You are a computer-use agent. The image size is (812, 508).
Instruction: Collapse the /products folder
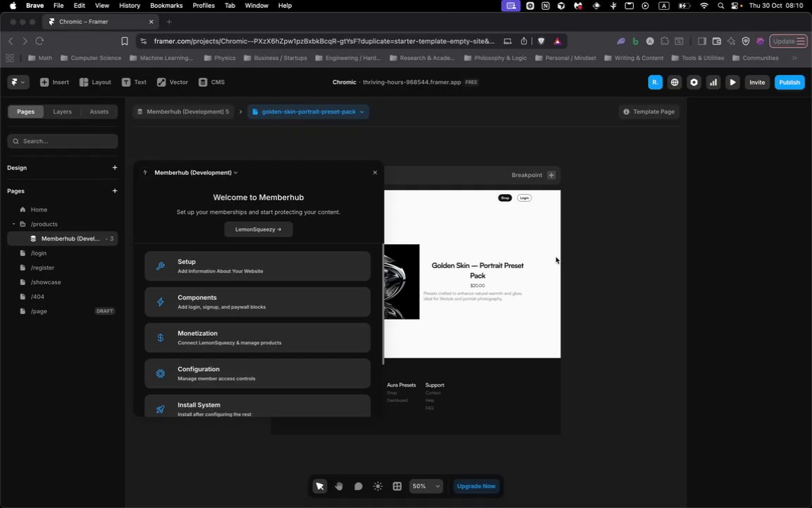coord(13,224)
